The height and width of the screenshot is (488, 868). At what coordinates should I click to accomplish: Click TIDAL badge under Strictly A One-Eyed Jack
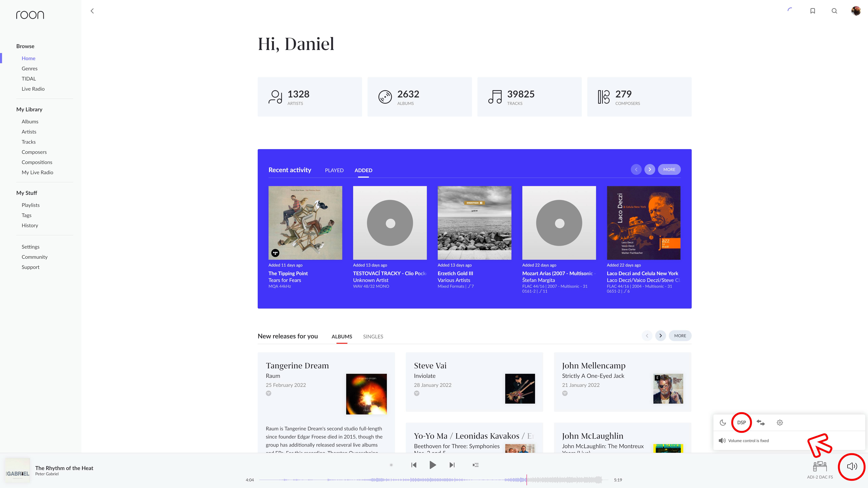click(565, 393)
